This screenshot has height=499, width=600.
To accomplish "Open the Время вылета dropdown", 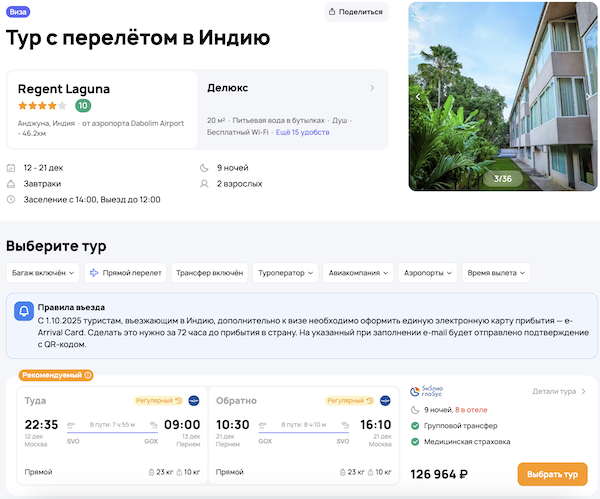I will pyautogui.click(x=496, y=272).
